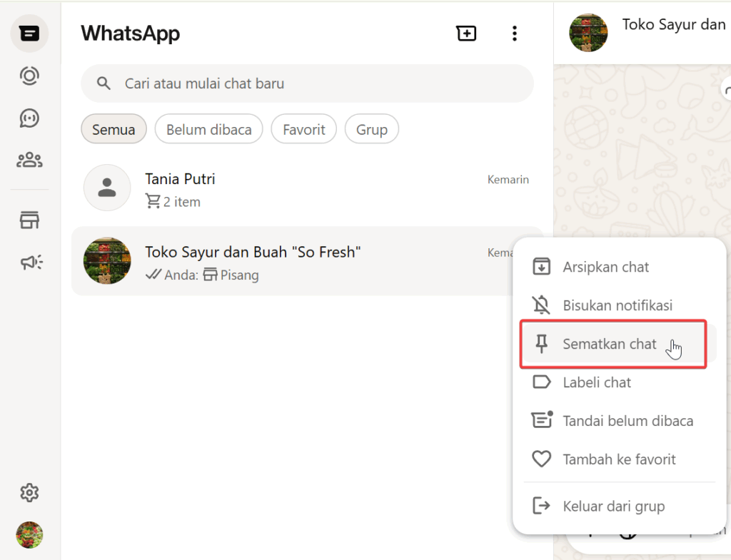Open the Channels icon in sidebar
This screenshot has height=560, width=731.
pos(29,118)
